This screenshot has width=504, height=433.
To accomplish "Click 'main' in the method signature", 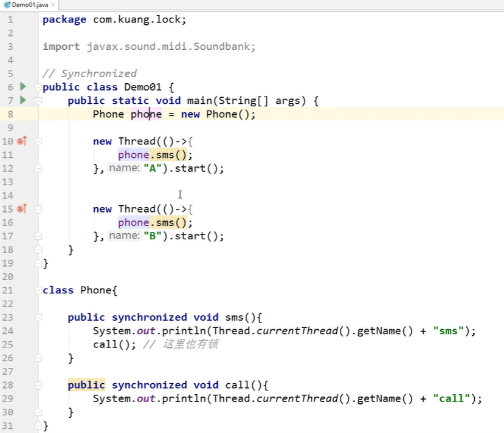I will (x=199, y=101).
